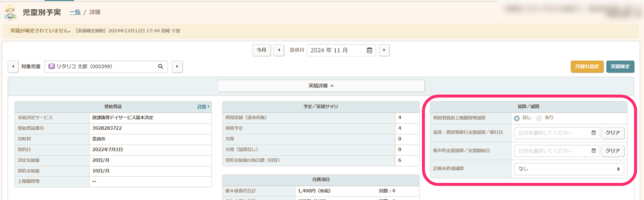Select なし for 利用者負担上限額管理加算
The width and height of the screenshot is (644, 200).
pos(517,118)
